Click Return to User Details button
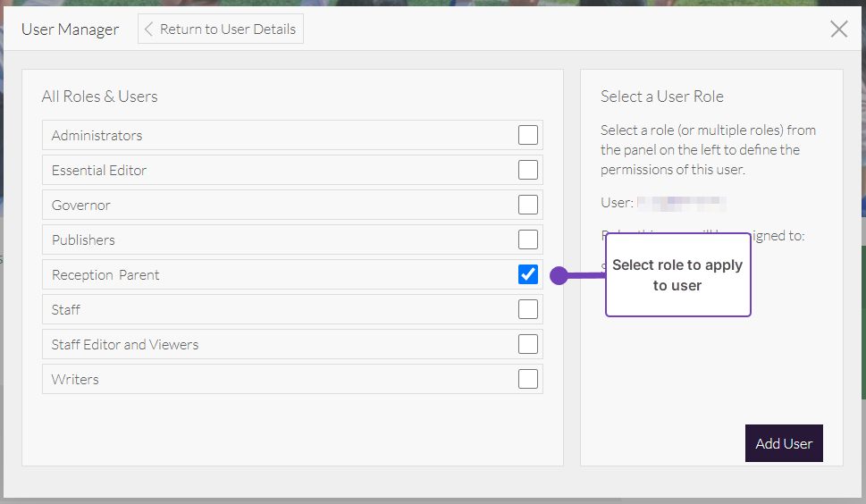Viewport: 866px width, 504px height. pyautogui.click(x=221, y=29)
